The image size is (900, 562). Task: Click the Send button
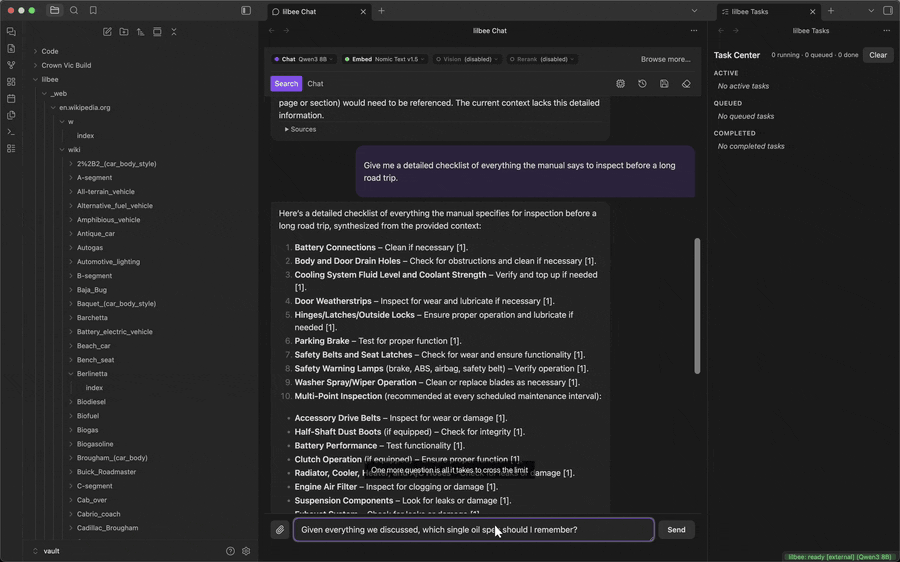click(676, 530)
